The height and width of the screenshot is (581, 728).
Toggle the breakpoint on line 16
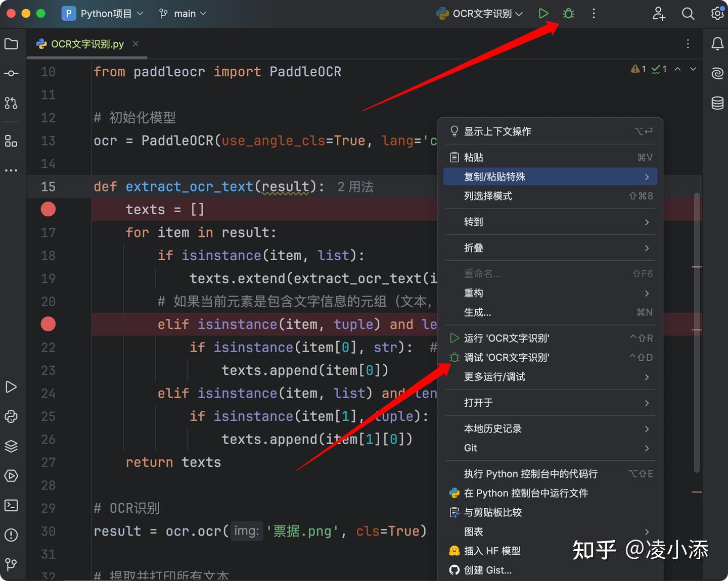pos(48,209)
